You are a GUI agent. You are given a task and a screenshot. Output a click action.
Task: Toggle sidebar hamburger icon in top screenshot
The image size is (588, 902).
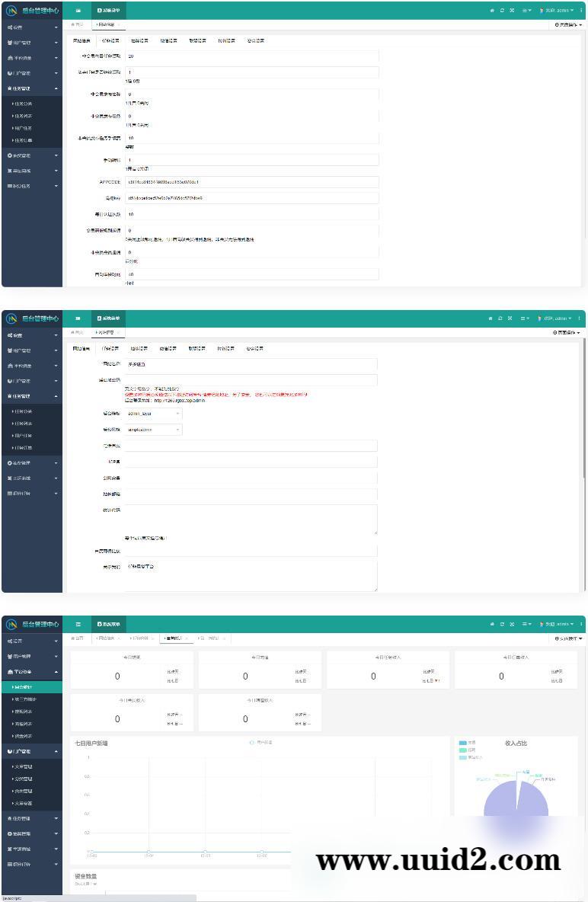click(x=78, y=11)
